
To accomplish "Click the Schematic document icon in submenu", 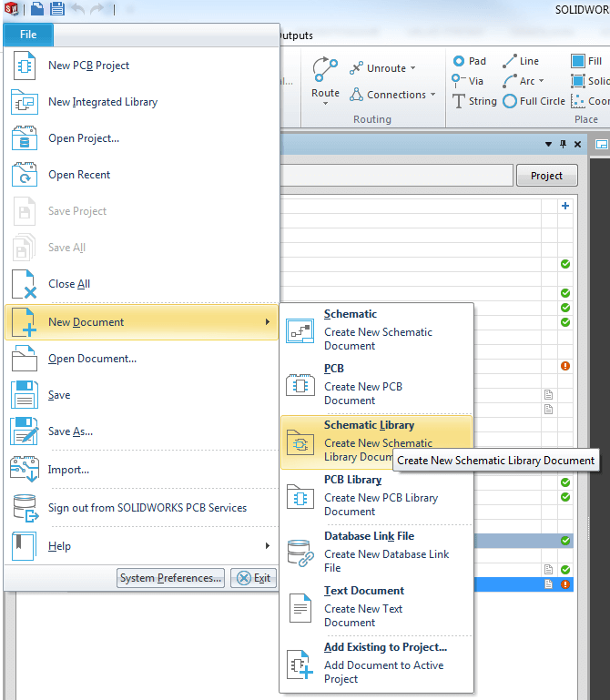I will 300,330.
